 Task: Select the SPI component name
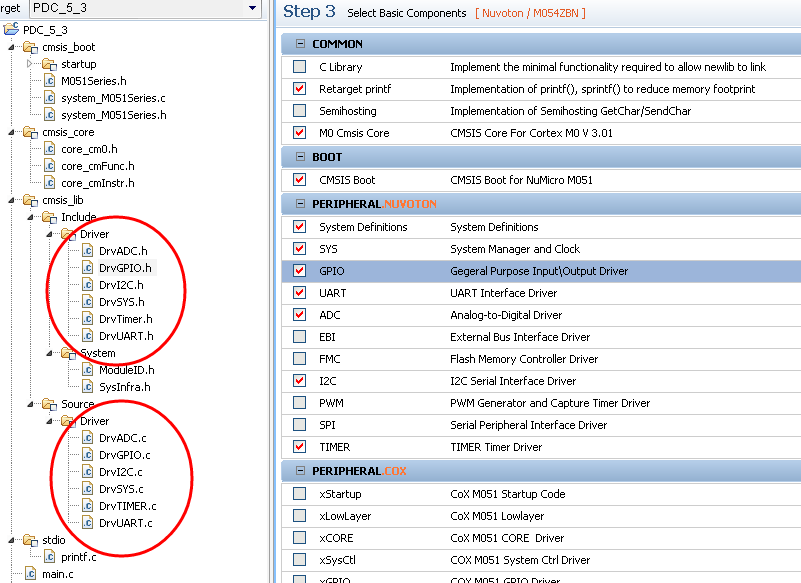coord(327,425)
